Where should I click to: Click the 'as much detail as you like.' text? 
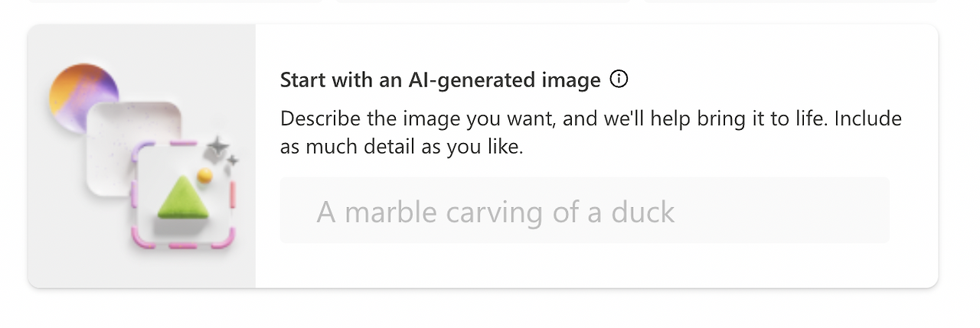coord(401,147)
